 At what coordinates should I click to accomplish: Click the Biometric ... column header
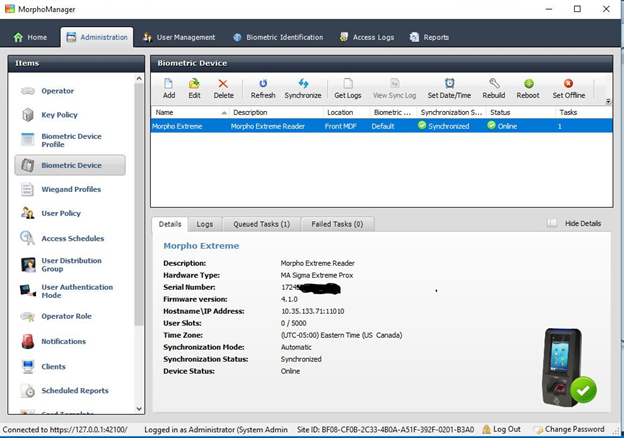coord(393,113)
